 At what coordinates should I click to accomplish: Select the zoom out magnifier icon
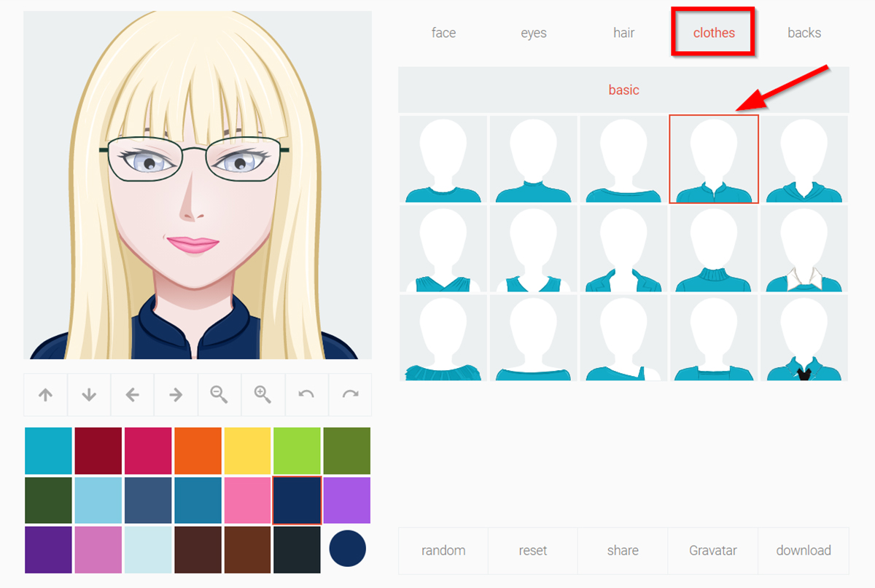click(x=219, y=394)
